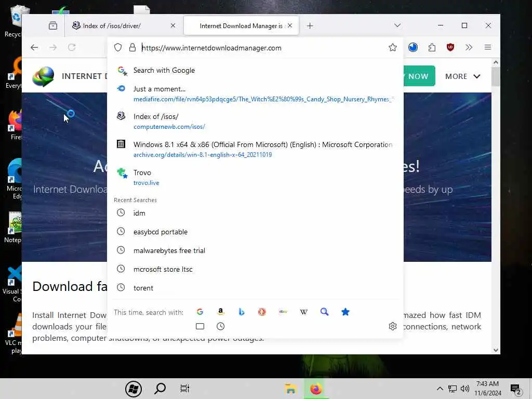Screen dimensions: 532x399
Task: Open a new tab with plus button
Action: tap(310, 26)
